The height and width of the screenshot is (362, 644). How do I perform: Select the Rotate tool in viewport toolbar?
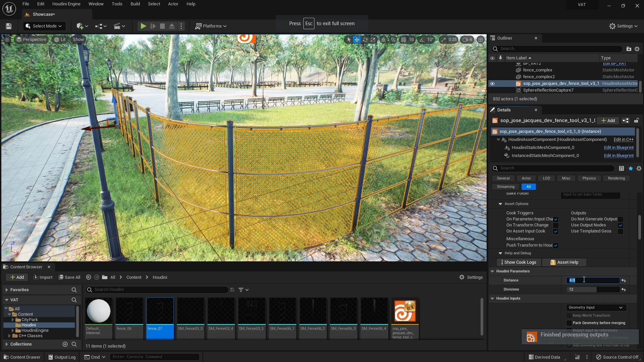tap(365, 40)
